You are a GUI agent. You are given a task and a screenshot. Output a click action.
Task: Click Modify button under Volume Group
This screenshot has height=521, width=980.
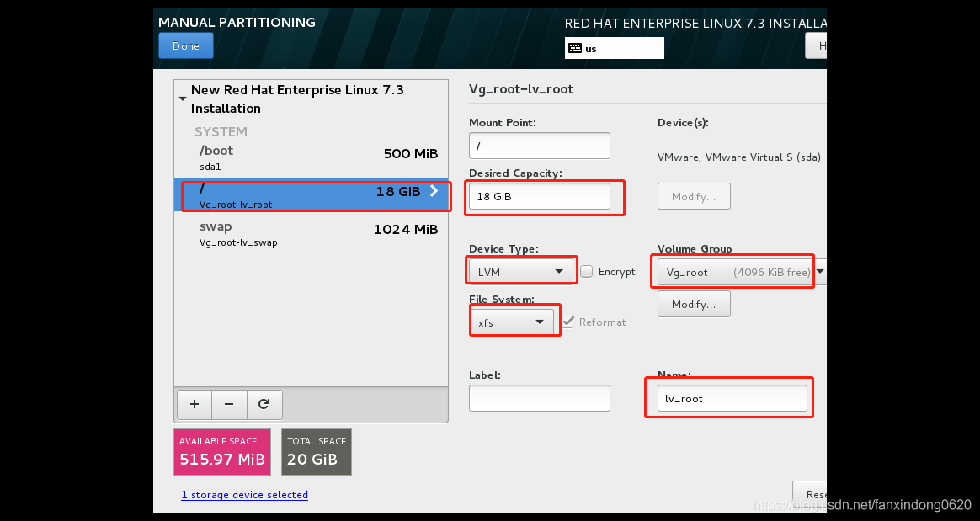pos(694,304)
